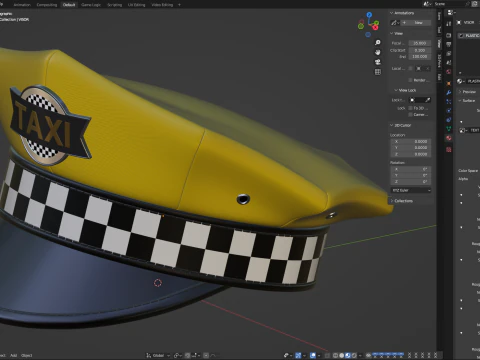Open the Physics properties tab icon
The image size is (480, 360).
[449, 110]
